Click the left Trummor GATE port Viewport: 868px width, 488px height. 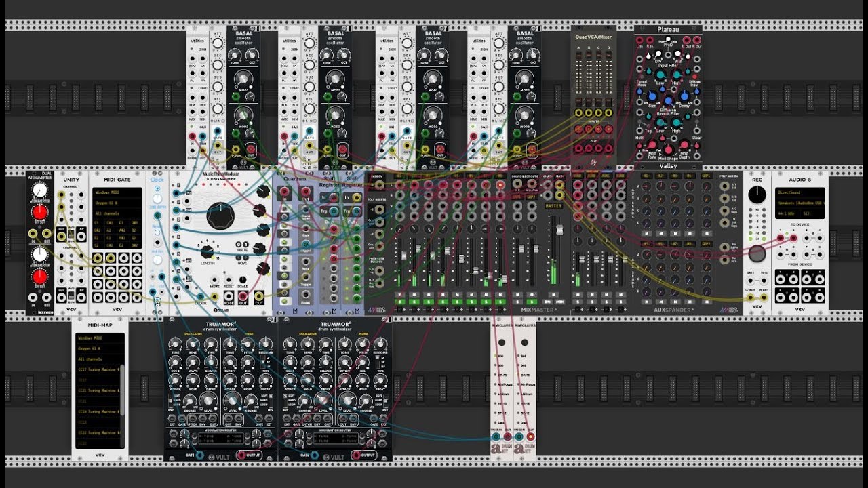pos(199,455)
